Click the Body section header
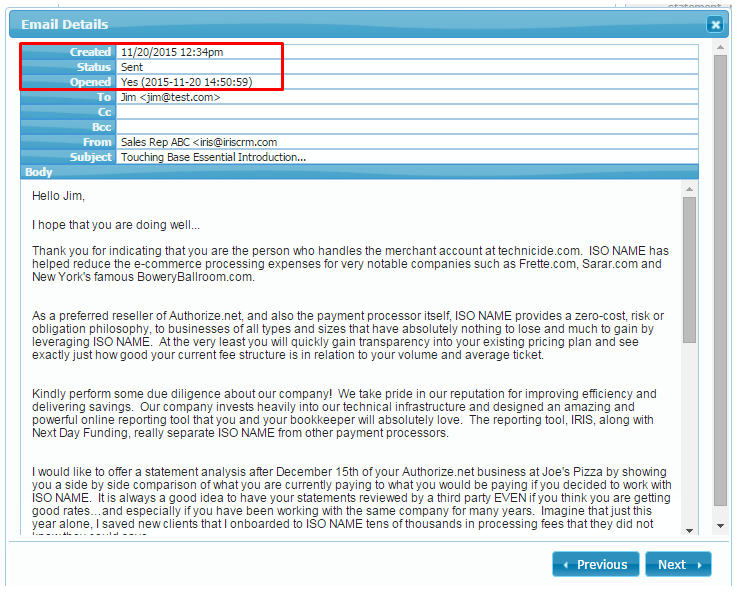The width and height of the screenshot is (743, 598). [x=360, y=172]
